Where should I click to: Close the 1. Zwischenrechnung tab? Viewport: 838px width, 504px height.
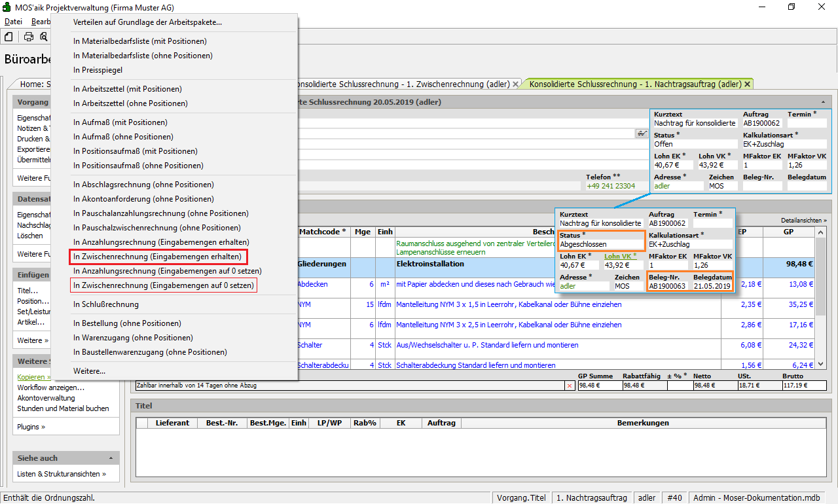tap(516, 84)
